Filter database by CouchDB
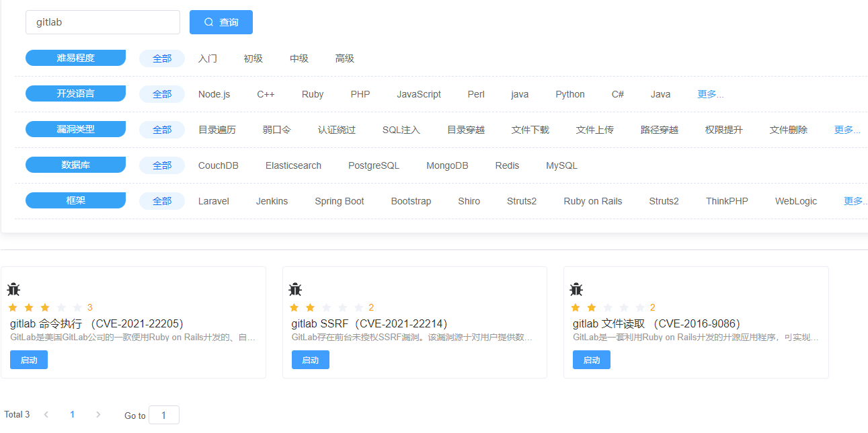Viewport: 868px width, 433px height. [219, 165]
